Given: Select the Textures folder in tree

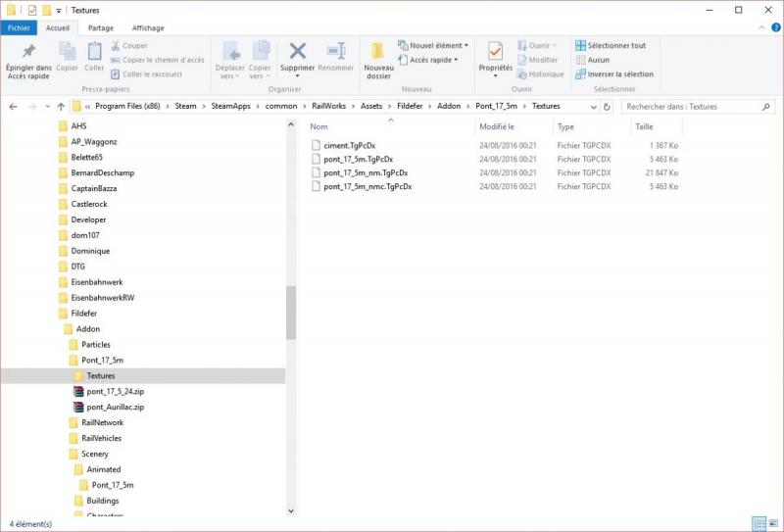Looking at the screenshot, I should coord(101,375).
